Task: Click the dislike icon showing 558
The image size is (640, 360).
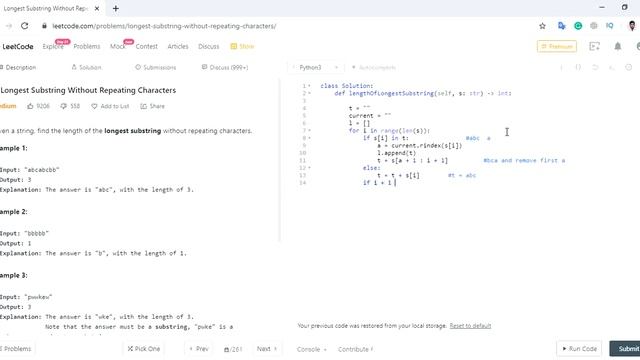Action: coord(63,106)
